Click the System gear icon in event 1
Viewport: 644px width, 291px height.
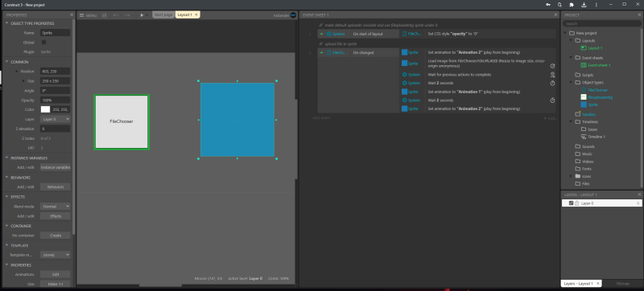pos(329,34)
